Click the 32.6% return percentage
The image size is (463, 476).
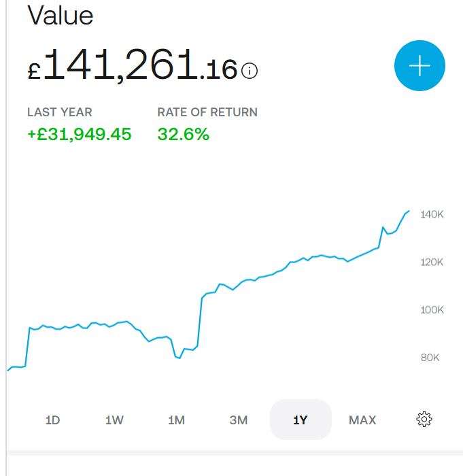pyautogui.click(x=183, y=134)
